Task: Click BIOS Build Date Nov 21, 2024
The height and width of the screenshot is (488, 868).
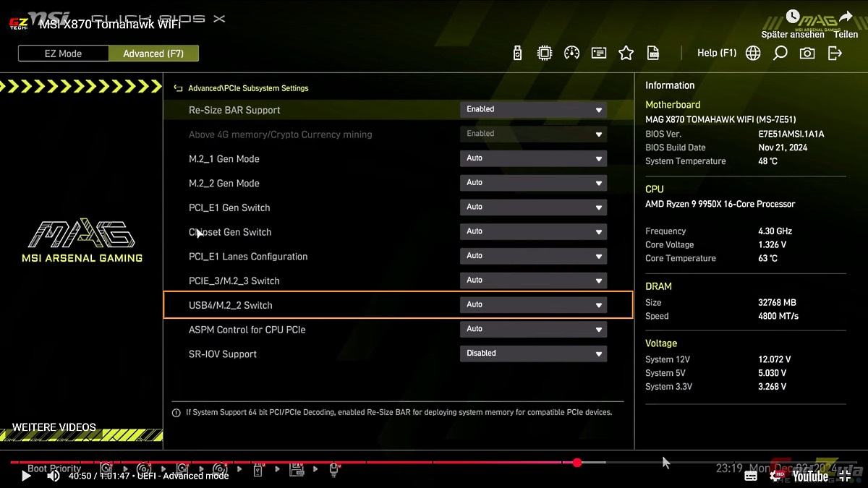Action: pyautogui.click(x=783, y=147)
